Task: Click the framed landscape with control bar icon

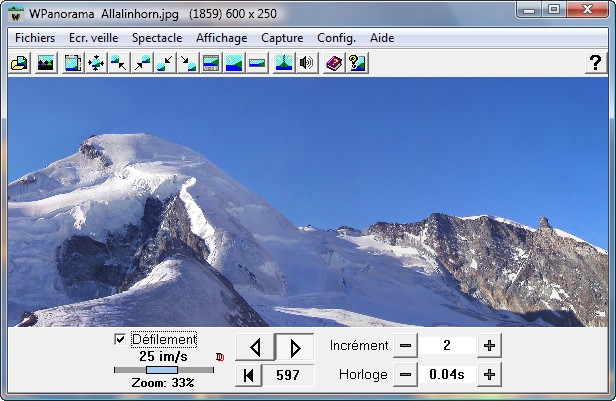Action: [211, 63]
